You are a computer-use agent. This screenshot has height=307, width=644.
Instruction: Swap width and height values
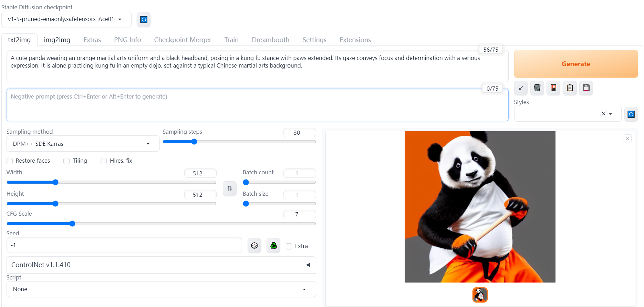pos(230,188)
